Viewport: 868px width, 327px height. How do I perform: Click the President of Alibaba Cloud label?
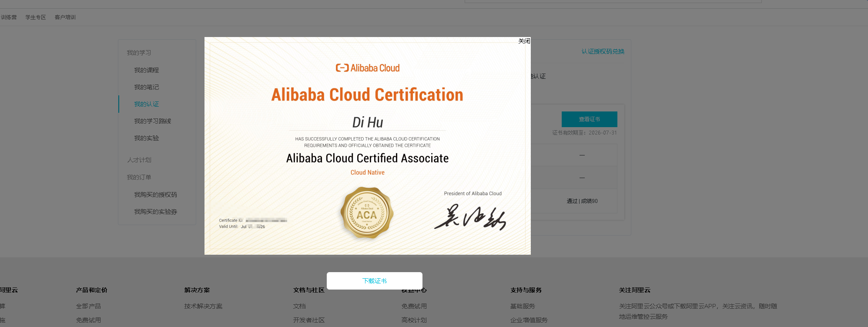[x=473, y=193]
